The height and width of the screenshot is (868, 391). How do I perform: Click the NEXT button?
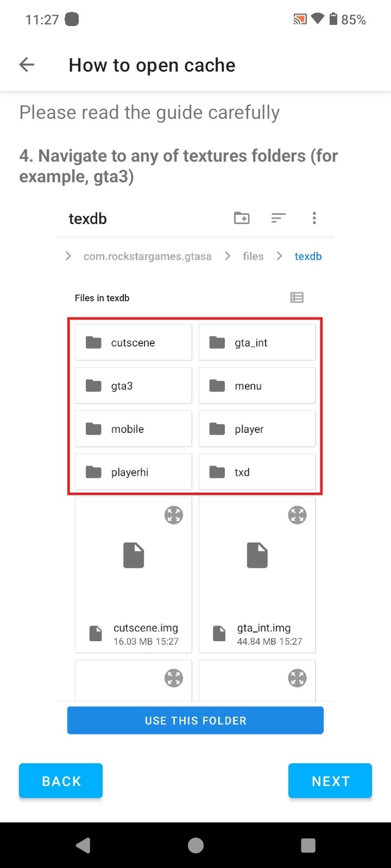(x=330, y=781)
